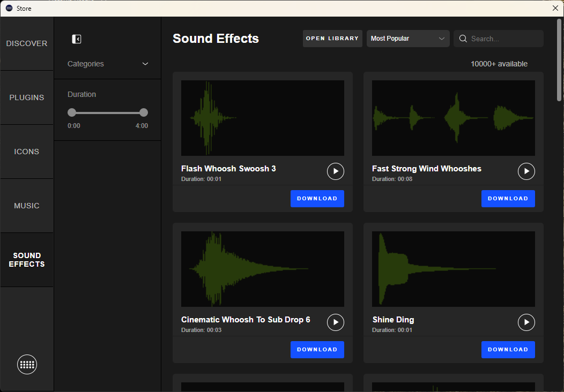Viewport: 564px width, 392px height.
Task: Play Cinematic Whoosh To Sub Drop 6
Action: (x=336, y=322)
